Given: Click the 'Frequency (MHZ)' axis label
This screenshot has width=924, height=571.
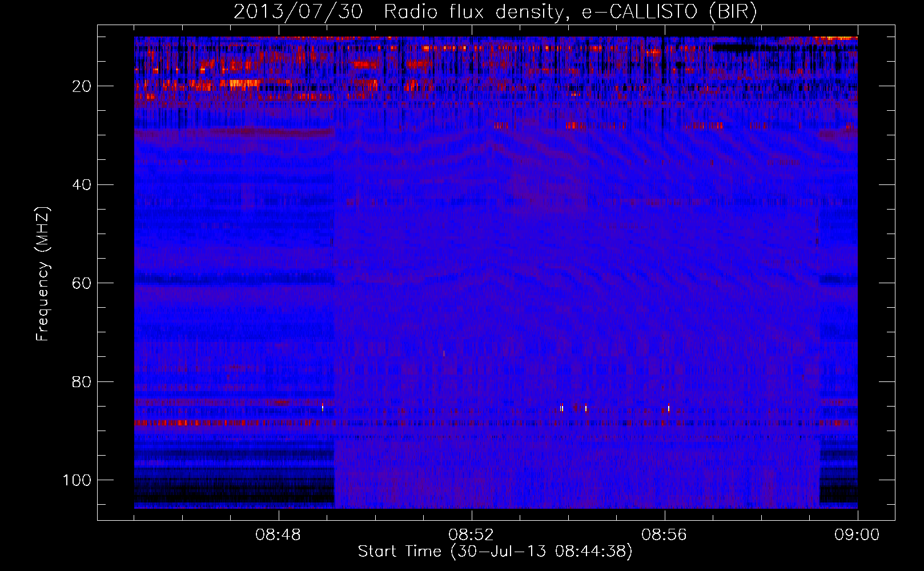Looking at the screenshot, I should [43, 274].
